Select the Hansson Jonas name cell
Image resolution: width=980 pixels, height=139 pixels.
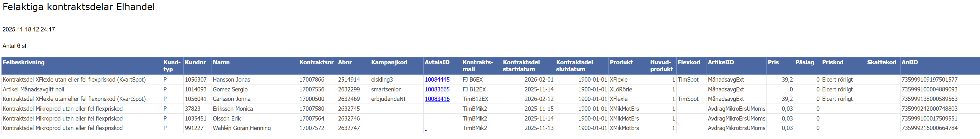click(x=231, y=80)
